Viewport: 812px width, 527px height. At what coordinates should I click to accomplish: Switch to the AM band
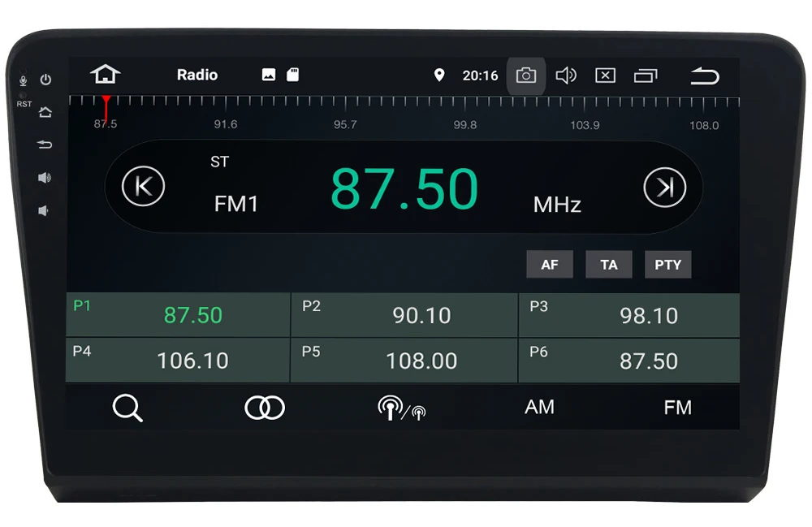coord(539,407)
